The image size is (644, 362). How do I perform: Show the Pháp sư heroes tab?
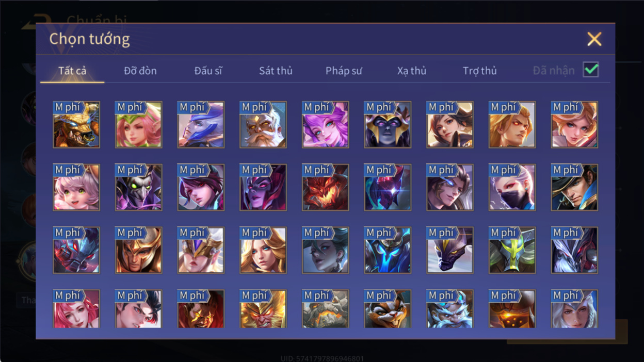pos(344,71)
